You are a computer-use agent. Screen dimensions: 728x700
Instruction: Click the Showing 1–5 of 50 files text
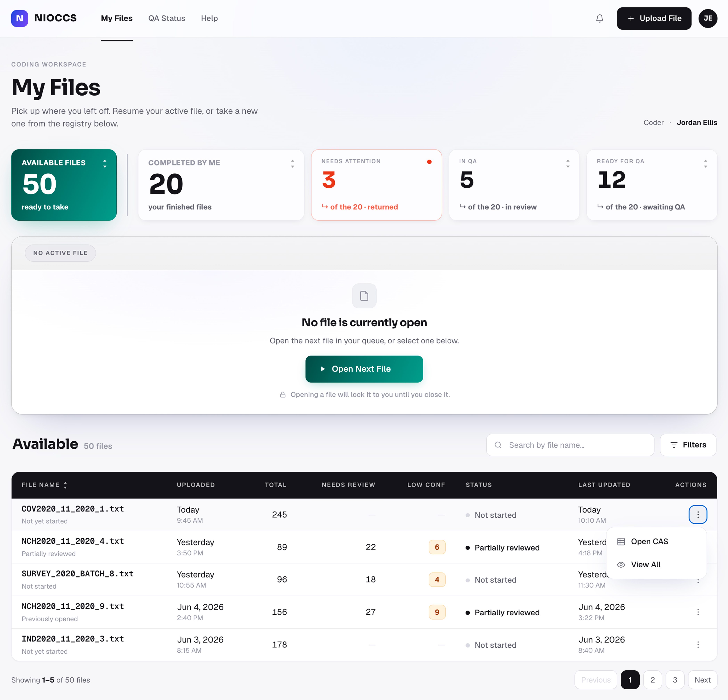tap(51, 680)
